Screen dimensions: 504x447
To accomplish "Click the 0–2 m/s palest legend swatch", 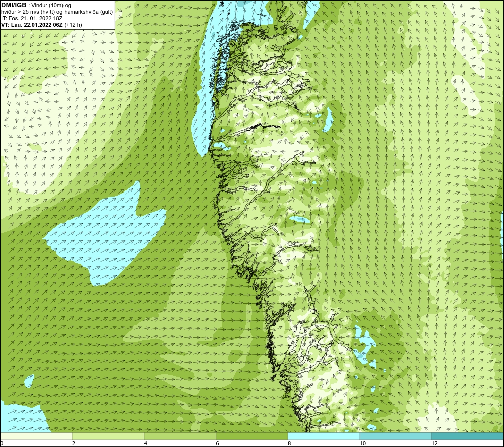I will (36, 436).
